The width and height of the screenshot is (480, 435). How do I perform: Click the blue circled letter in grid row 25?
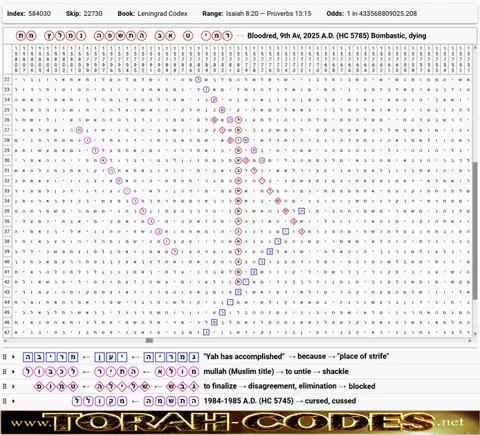click(222, 110)
